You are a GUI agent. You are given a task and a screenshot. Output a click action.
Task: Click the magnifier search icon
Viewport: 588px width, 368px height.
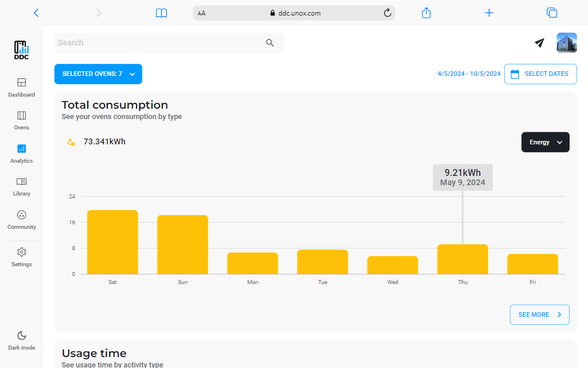(x=270, y=43)
